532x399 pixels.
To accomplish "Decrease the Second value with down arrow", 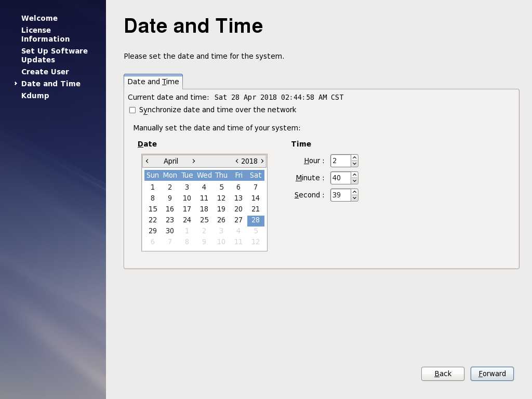I will pos(354,198).
